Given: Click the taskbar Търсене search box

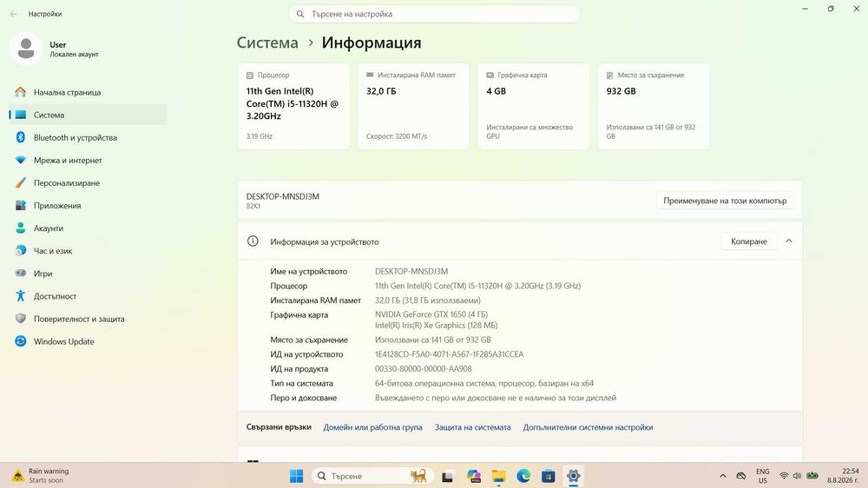Looking at the screenshot, I should click(373, 476).
